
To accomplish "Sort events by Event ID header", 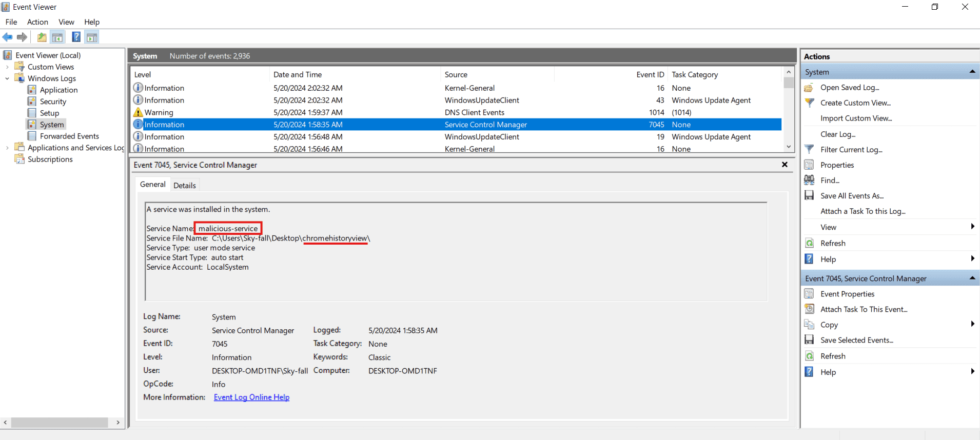I will [612, 74].
